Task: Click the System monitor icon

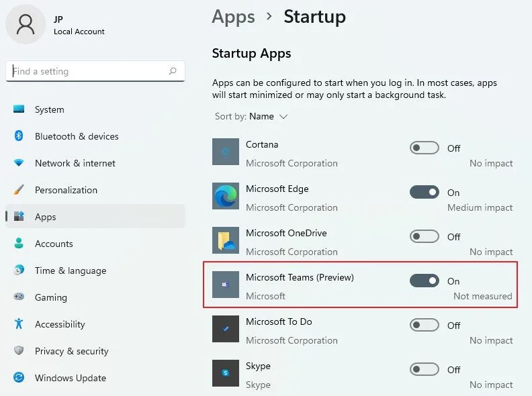Action: click(x=19, y=109)
